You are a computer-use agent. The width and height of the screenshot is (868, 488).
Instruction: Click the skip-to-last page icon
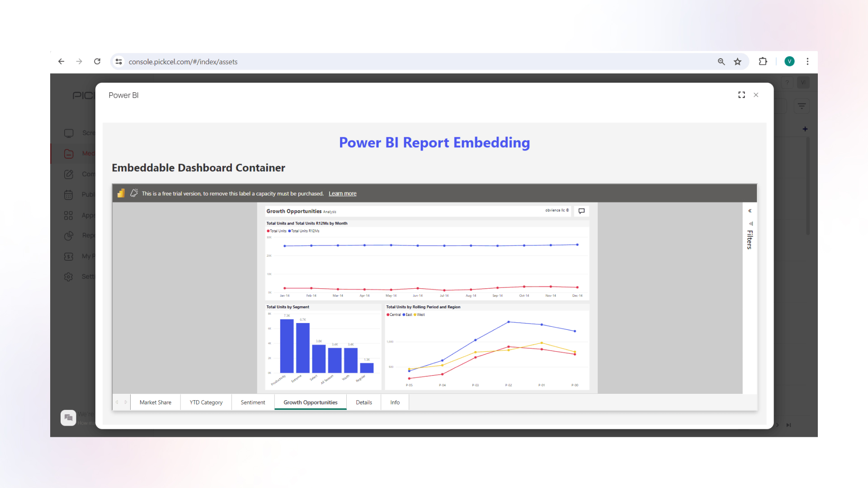[788, 425]
